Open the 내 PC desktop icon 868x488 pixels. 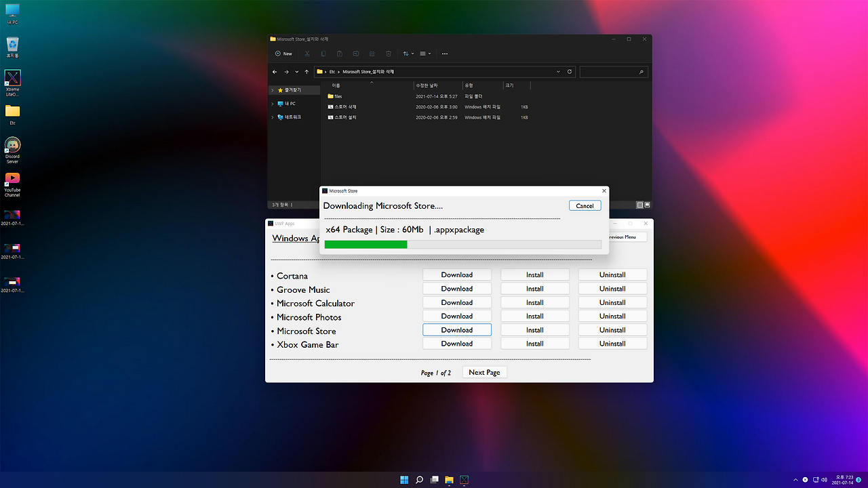[x=12, y=14]
